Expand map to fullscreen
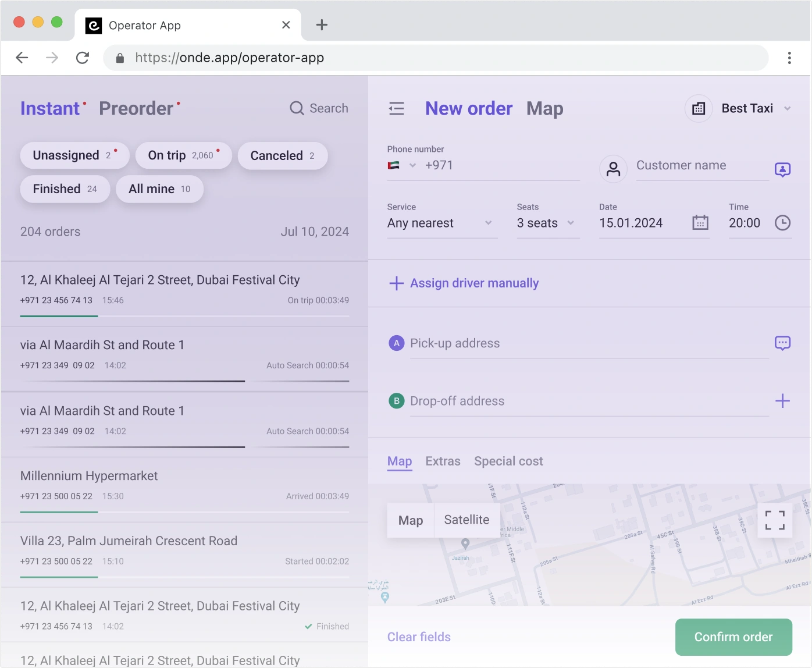 [774, 520]
